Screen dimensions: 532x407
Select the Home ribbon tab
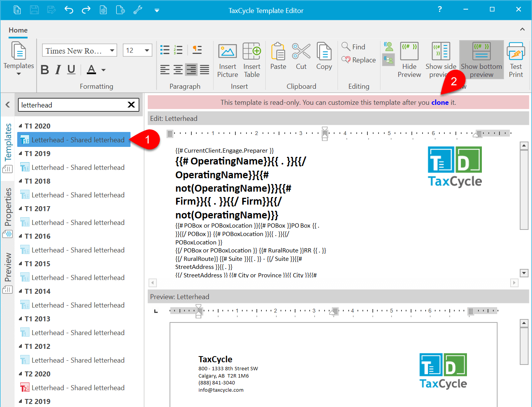[18, 30]
